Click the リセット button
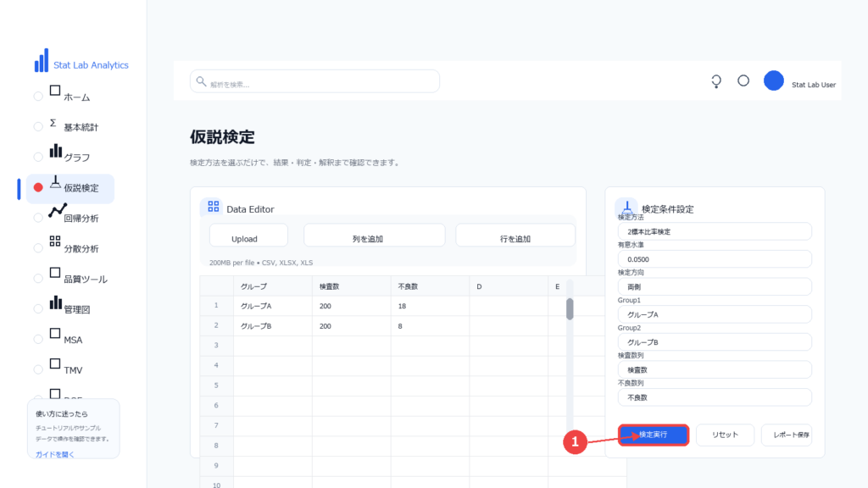 (726, 435)
